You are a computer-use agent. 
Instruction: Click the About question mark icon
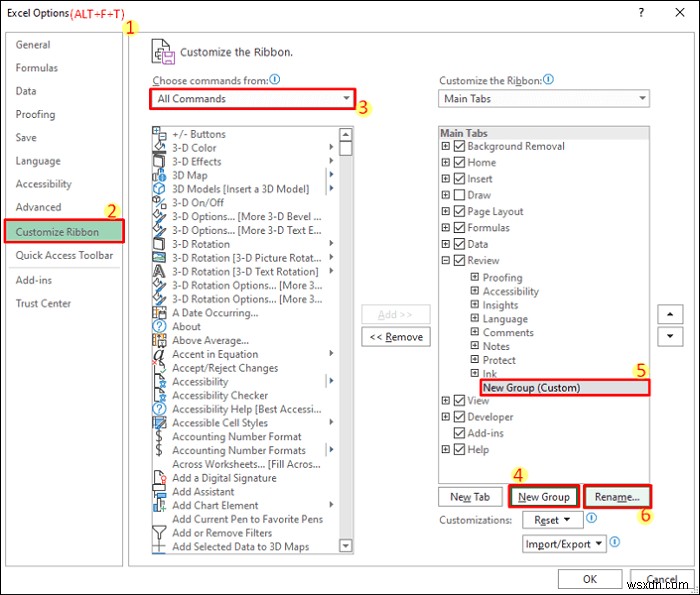point(159,326)
